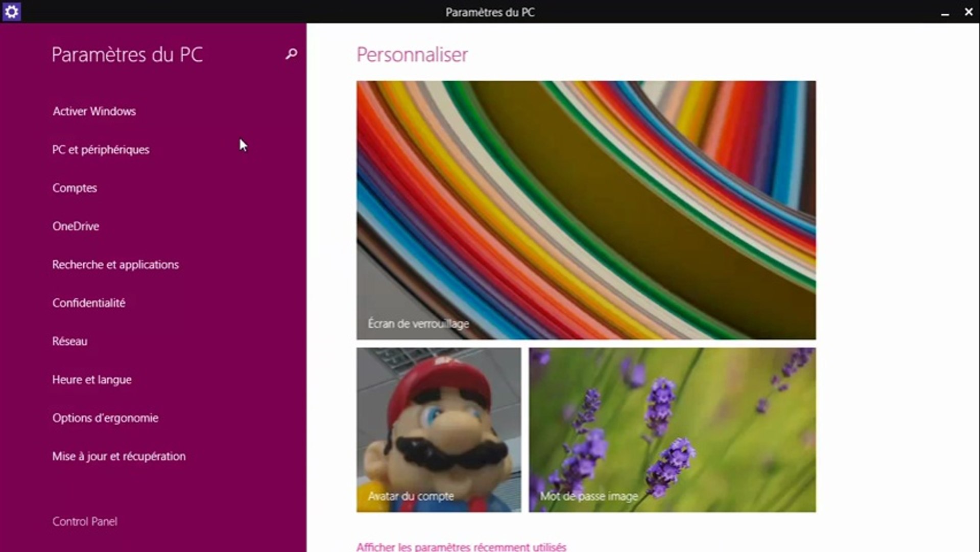Screen dimensions: 980x552
Task: Select Options d'ergonomie
Action: [105, 418]
